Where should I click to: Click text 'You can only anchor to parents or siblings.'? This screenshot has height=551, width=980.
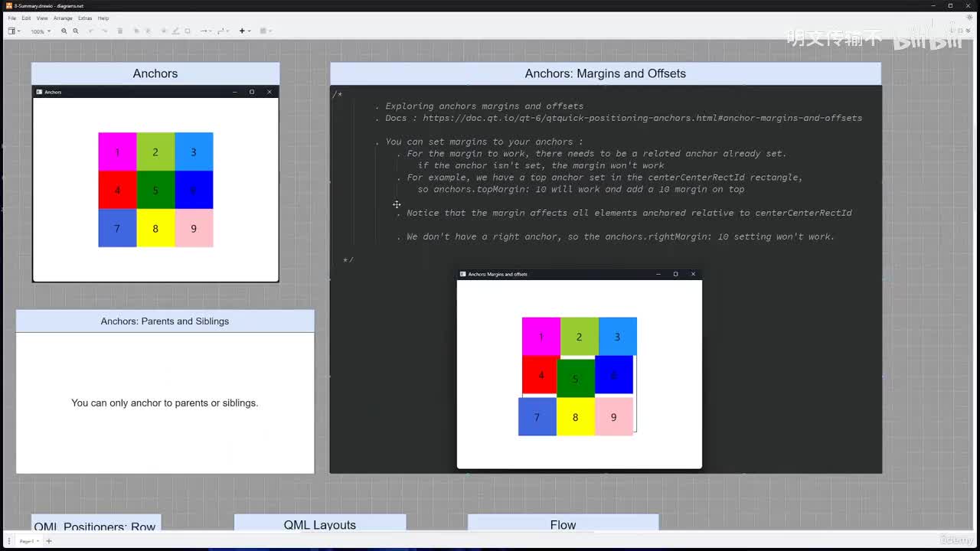coord(165,403)
